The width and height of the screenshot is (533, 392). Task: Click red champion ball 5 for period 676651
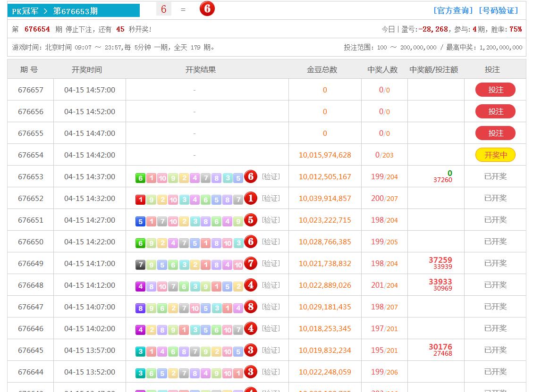tap(251, 220)
